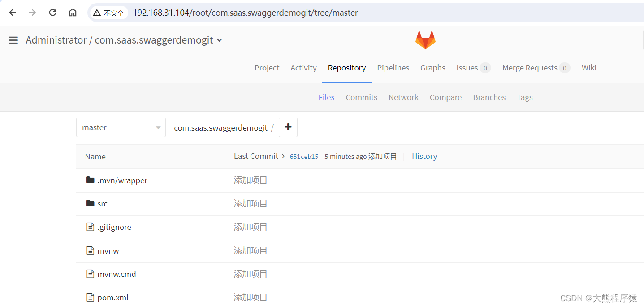The image size is (644, 307).
Task: Click the browser home icon
Action: click(x=73, y=12)
